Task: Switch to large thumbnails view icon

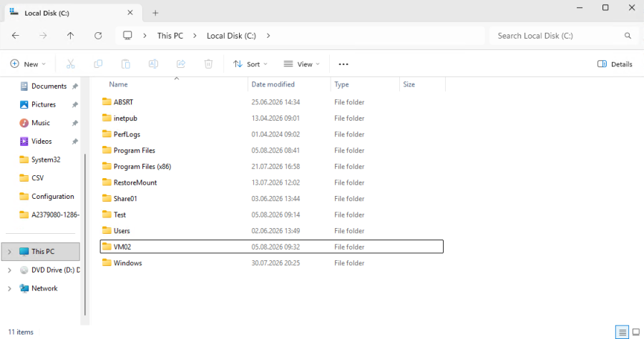Action: (x=636, y=332)
